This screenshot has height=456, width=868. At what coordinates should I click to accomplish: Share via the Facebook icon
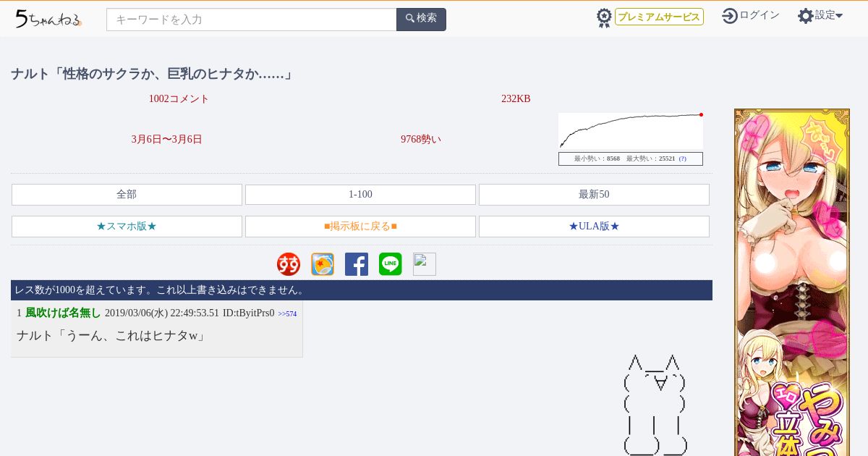coord(357,264)
